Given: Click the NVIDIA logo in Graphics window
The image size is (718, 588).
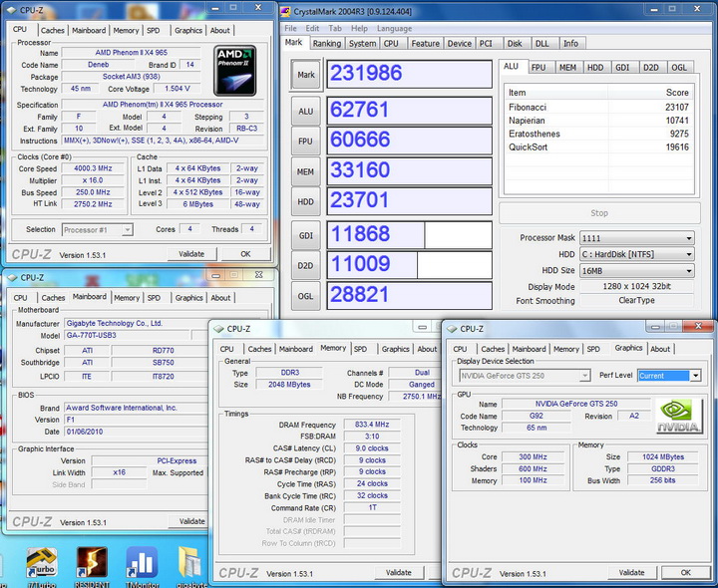Looking at the screenshot, I should click(679, 416).
